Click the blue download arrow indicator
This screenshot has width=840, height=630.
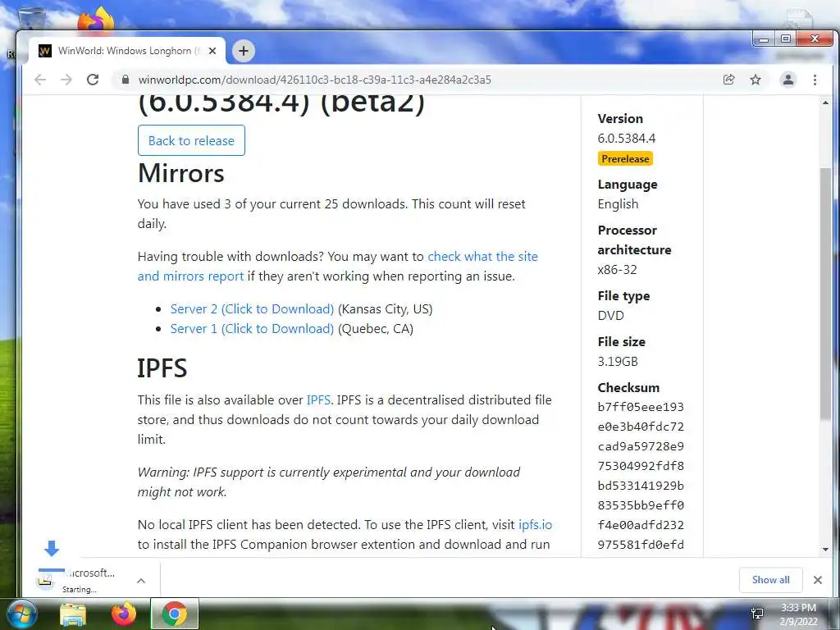coord(52,548)
